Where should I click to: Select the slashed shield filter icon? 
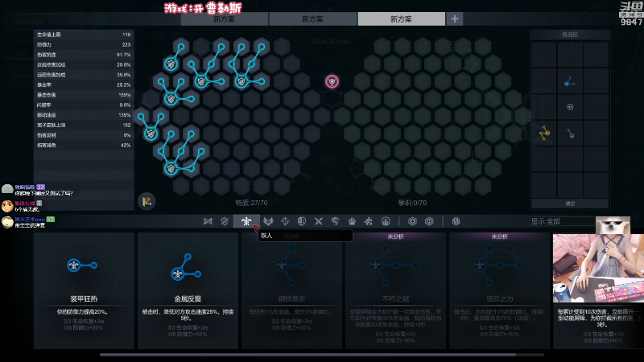tap(225, 221)
